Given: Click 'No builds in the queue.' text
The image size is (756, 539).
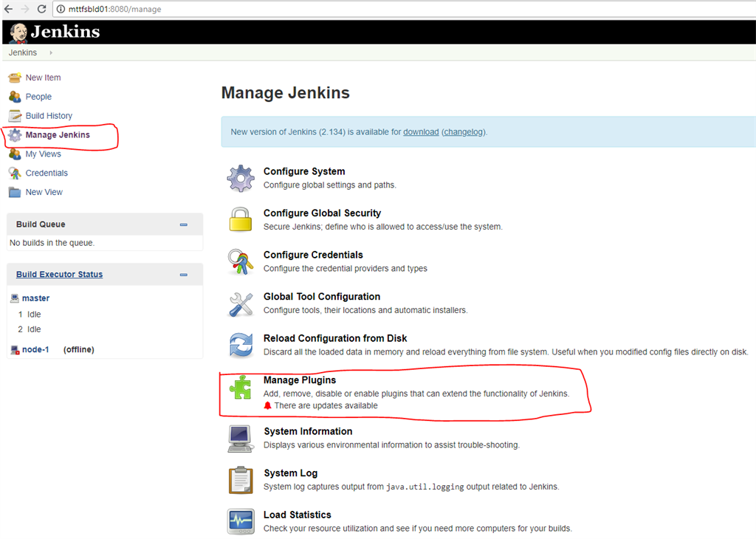Looking at the screenshot, I should 52,243.
